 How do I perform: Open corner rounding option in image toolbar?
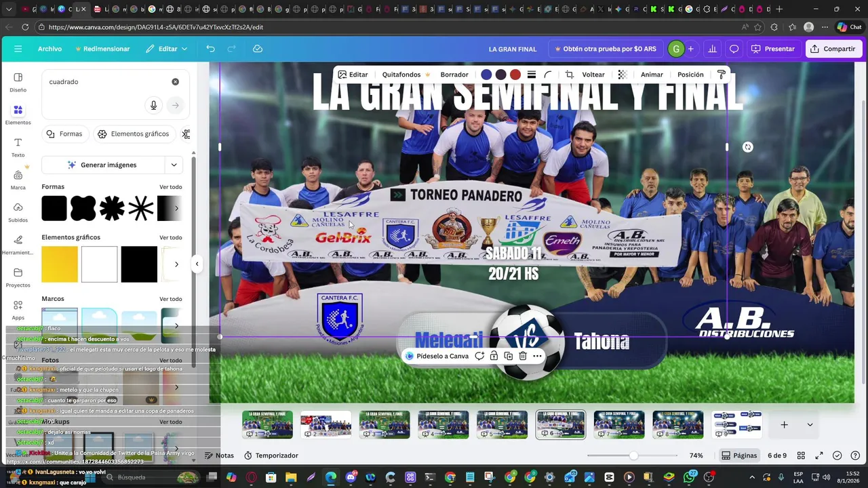[548, 75]
